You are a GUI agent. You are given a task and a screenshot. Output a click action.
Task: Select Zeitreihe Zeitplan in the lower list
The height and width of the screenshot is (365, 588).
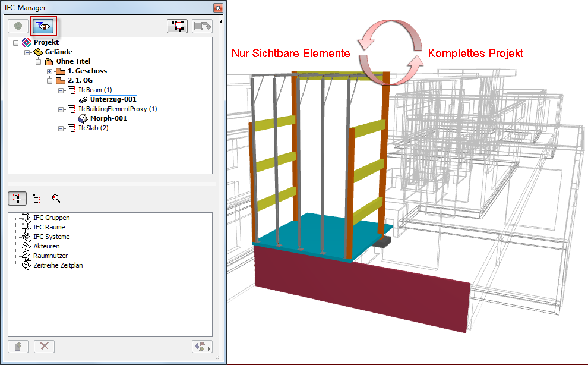coord(58,265)
